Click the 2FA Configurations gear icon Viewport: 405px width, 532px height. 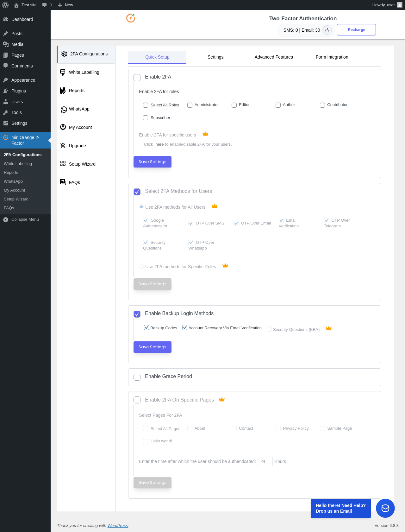pos(64,54)
